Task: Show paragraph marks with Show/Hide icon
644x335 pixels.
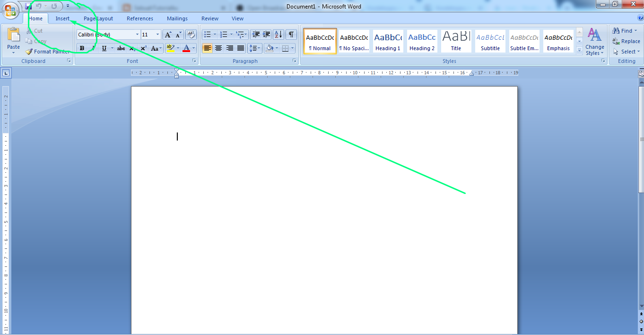Action: click(291, 34)
